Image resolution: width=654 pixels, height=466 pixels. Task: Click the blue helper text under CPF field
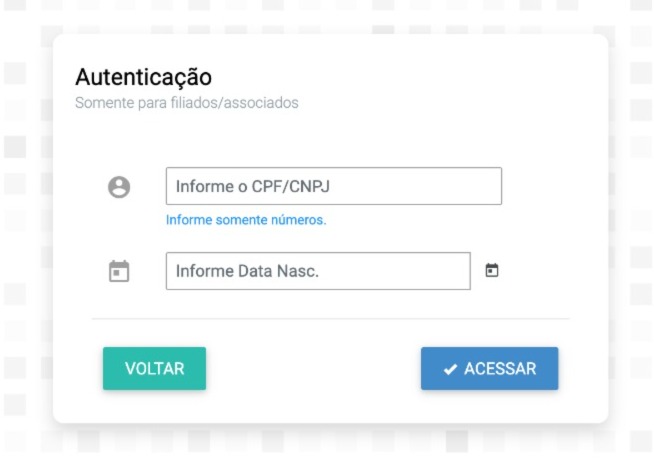click(246, 219)
